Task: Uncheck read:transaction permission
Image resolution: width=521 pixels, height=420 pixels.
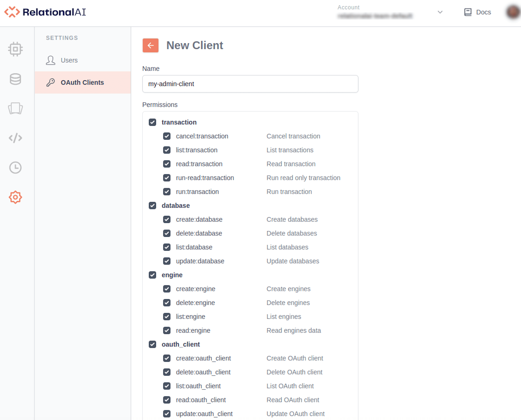Action: click(167, 164)
